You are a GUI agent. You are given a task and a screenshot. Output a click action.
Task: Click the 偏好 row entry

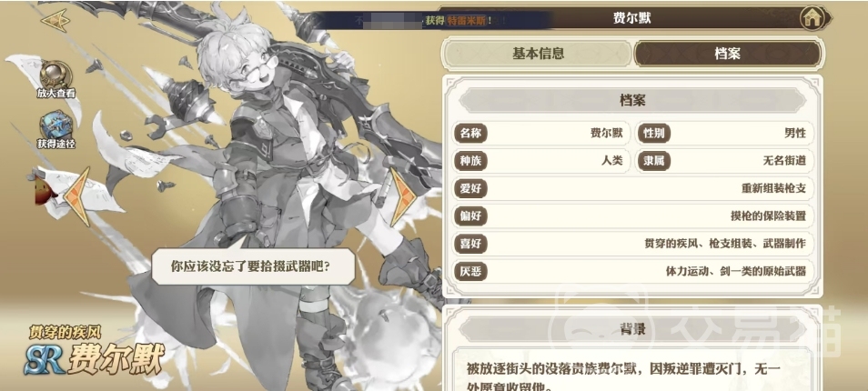[633, 216]
